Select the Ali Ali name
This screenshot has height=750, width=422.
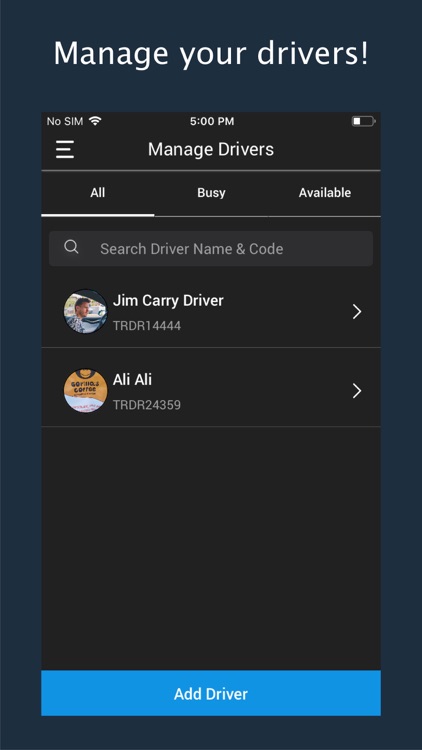pos(132,380)
